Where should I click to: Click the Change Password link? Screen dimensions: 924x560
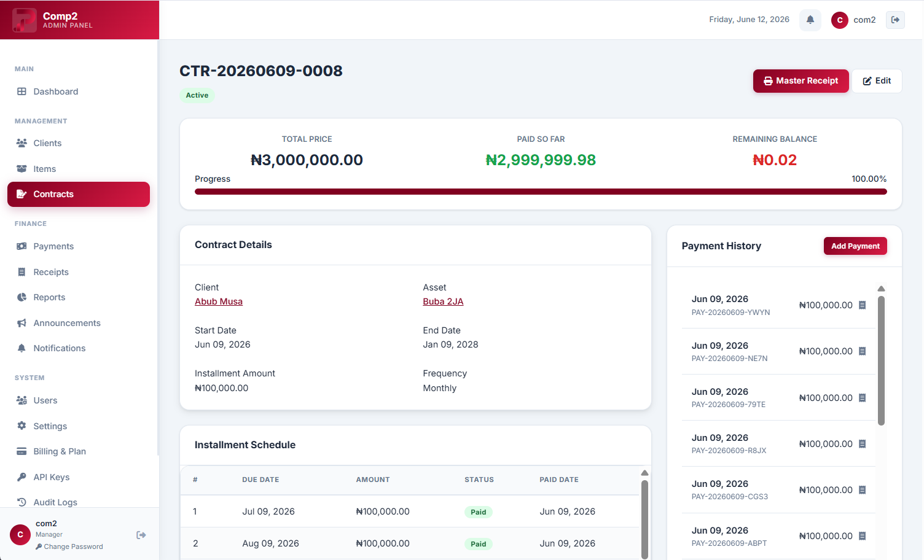click(69, 546)
